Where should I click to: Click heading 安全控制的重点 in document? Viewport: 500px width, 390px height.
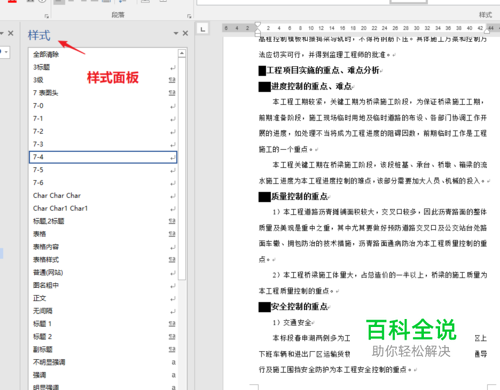tap(299, 307)
